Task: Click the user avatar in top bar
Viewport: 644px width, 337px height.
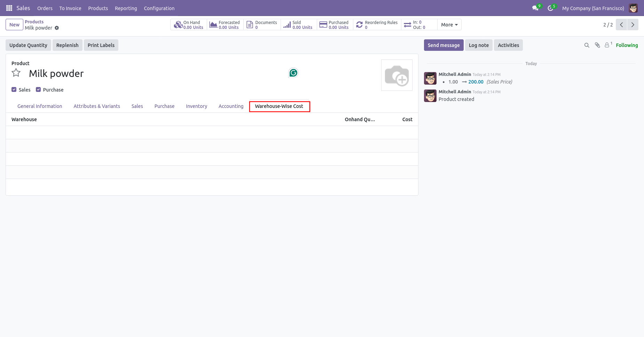Action: point(633,8)
